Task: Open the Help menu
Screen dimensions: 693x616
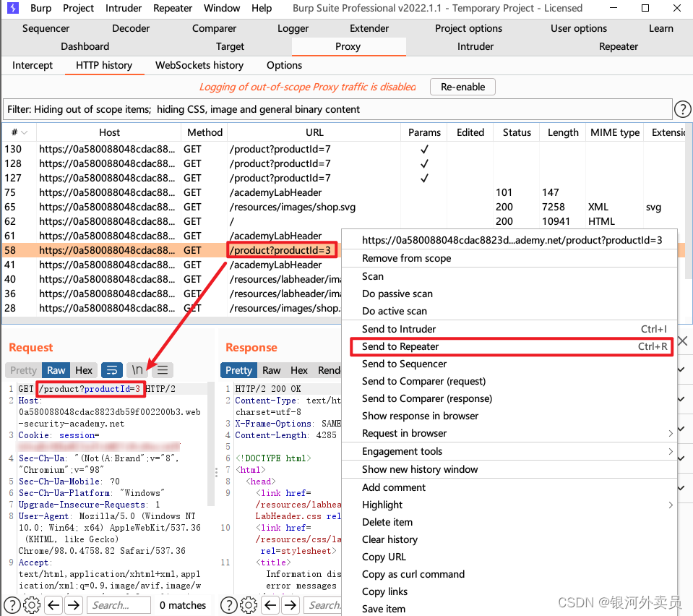Action: click(262, 8)
